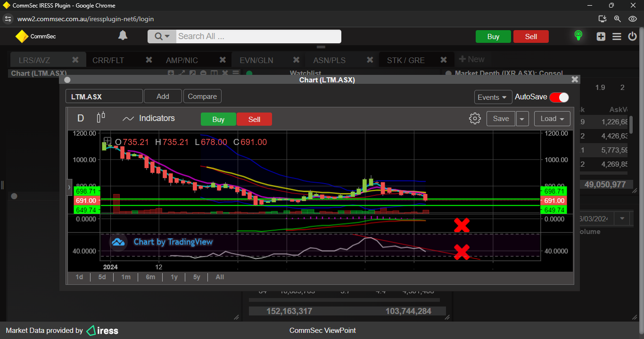
Task: Expand the Save options arrow
Action: click(x=522, y=119)
